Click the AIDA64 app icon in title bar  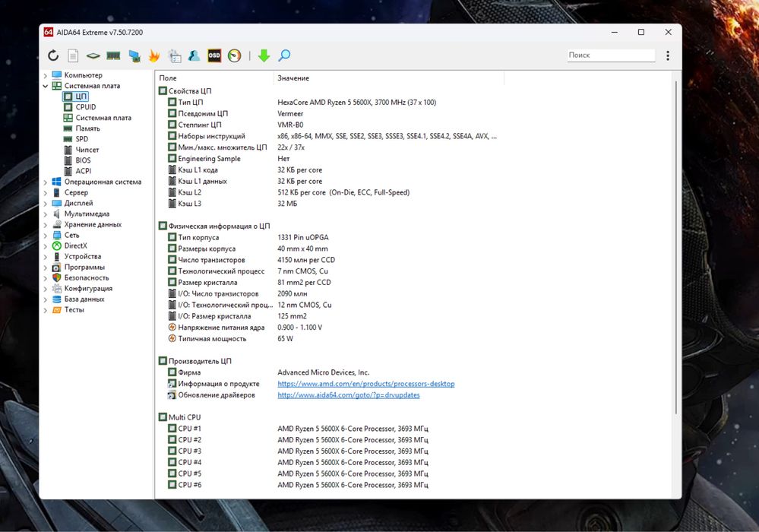[49, 33]
